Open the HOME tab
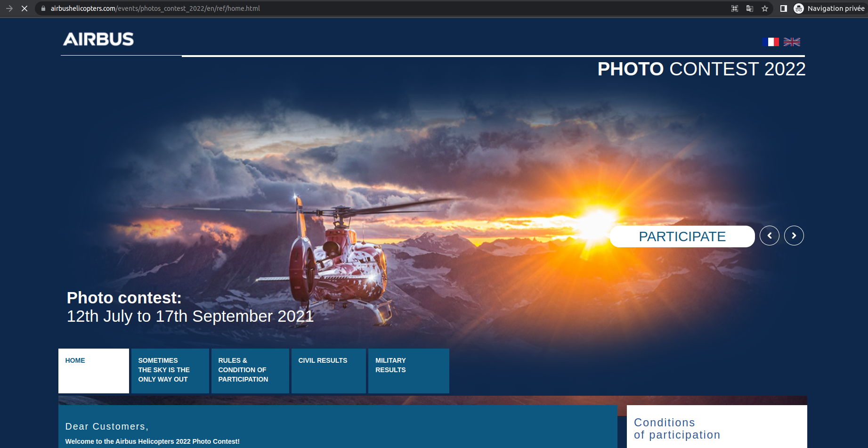This screenshot has height=448, width=868. click(94, 371)
